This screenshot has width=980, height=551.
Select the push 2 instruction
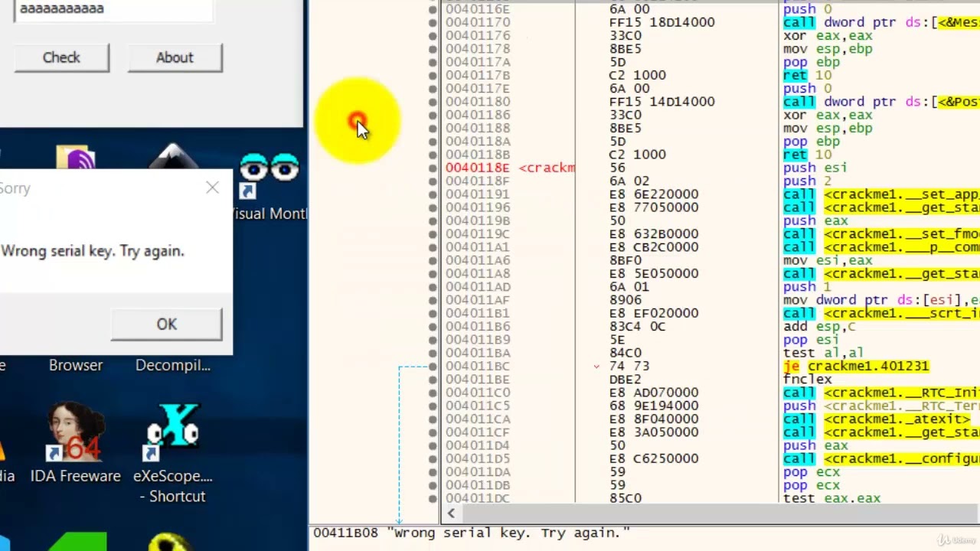pos(807,181)
